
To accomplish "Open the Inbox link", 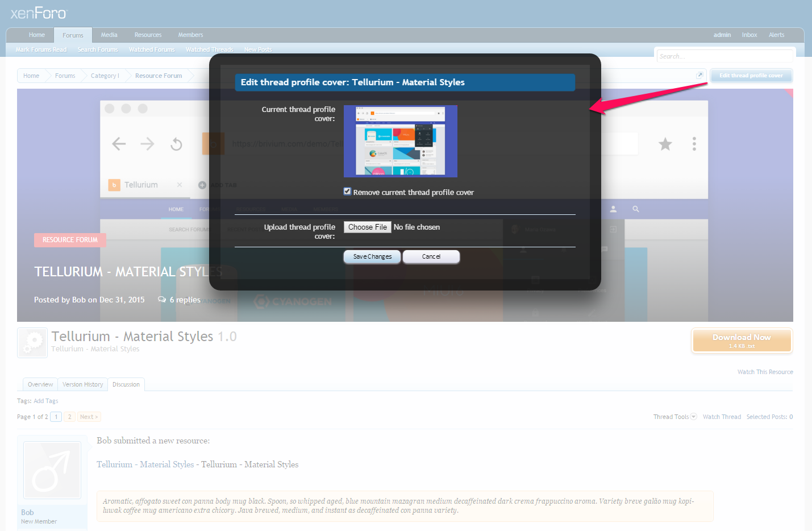I will point(749,35).
